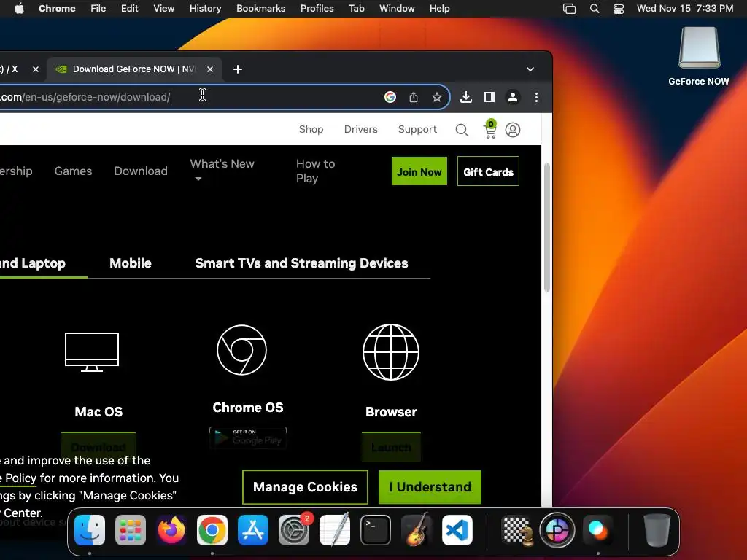
Task: Open the History menu in menu bar
Action: (205, 9)
